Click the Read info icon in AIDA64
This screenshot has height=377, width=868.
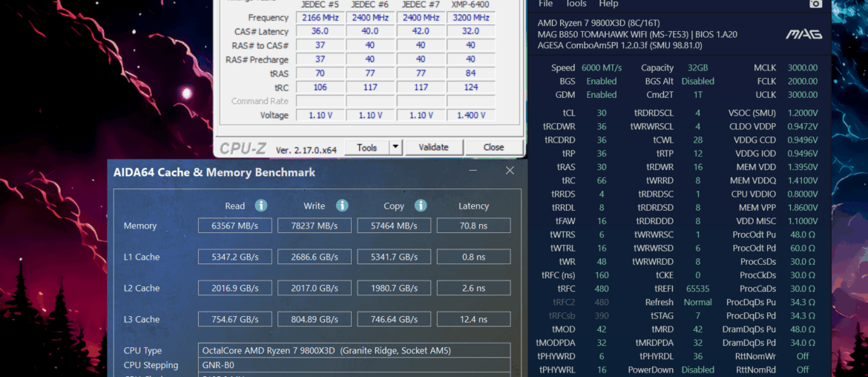pyautogui.click(x=261, y=206)
